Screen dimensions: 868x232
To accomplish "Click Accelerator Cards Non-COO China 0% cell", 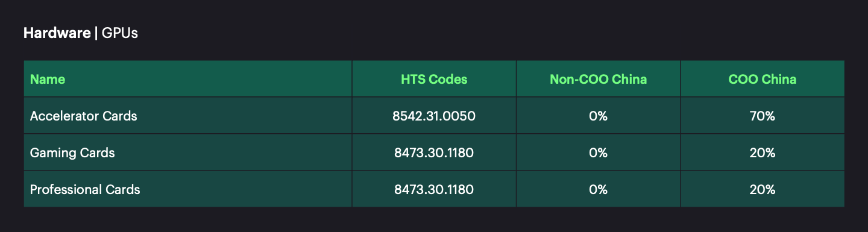I will [598, 116].
